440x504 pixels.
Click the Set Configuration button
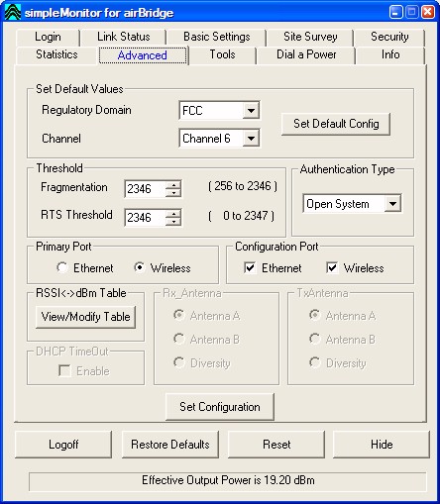point(220,407)
